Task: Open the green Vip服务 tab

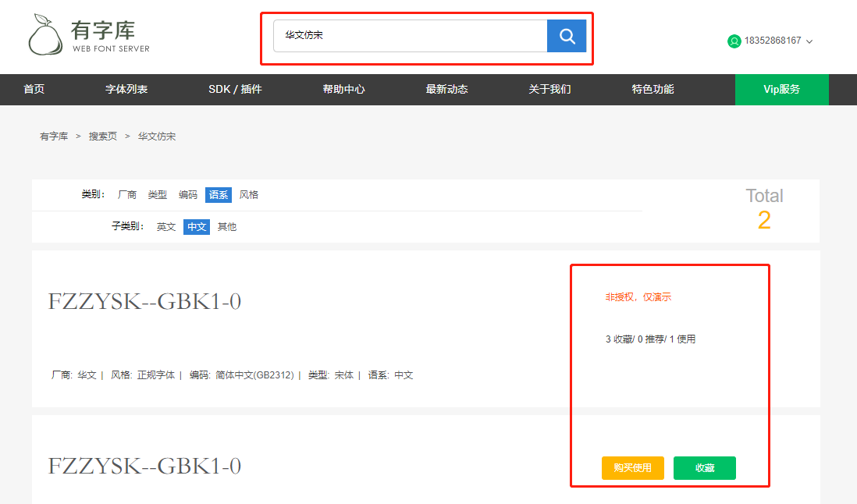Action: (781, 90)
